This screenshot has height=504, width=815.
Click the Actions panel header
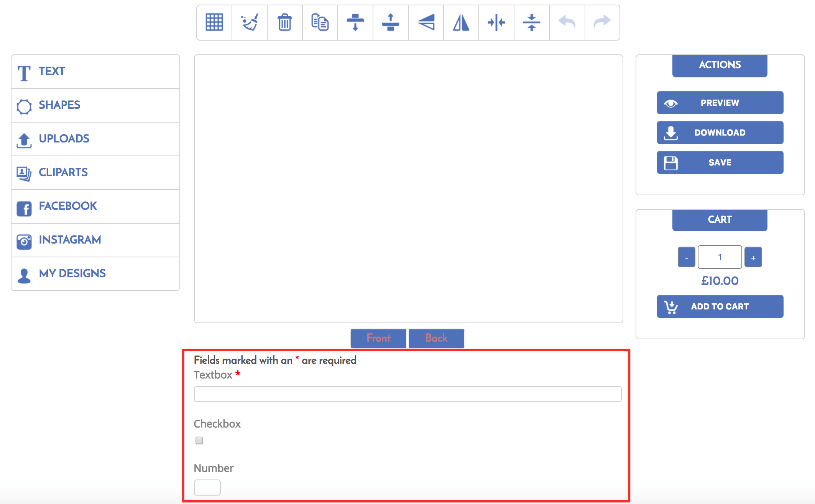coord(720,65)
